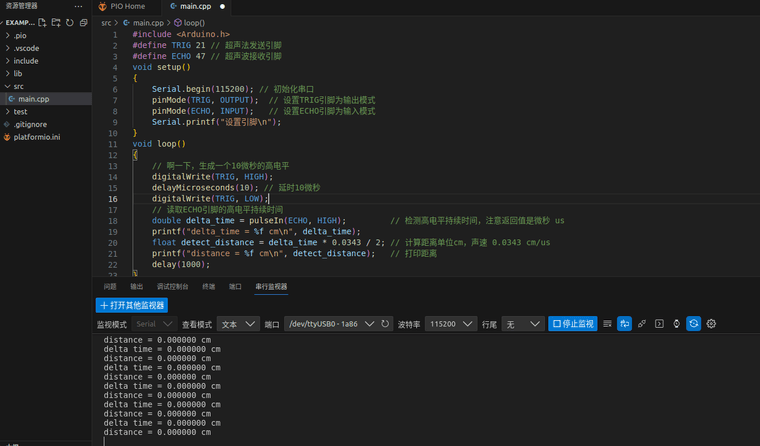Click line number 16 in gutter
This screenshot has width=760, height=446.
pyautogui.click(x=112, y=199)
